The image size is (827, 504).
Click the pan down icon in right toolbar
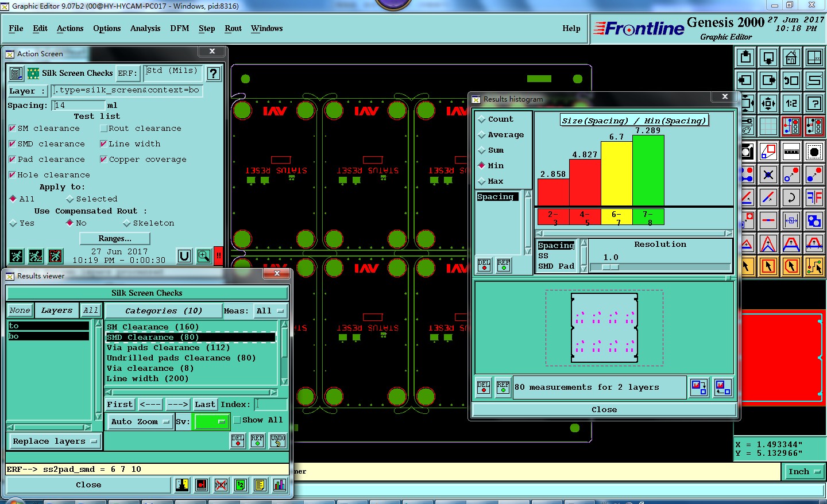pos(768,57)
